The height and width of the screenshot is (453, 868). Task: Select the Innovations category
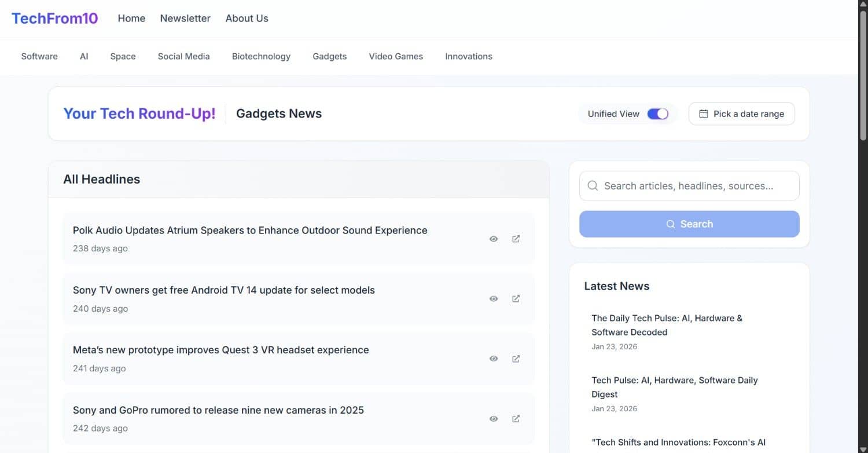(x=469, y=56)
